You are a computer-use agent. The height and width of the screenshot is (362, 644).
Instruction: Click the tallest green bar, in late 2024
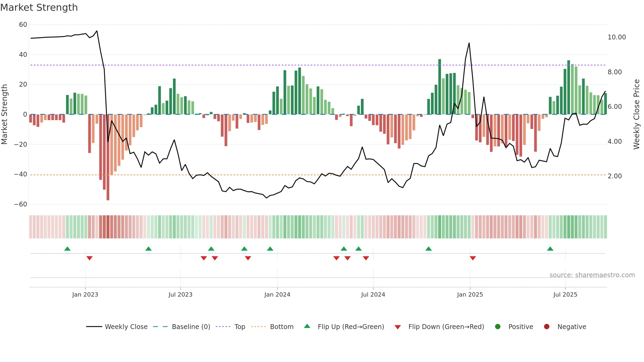(440, 87)
